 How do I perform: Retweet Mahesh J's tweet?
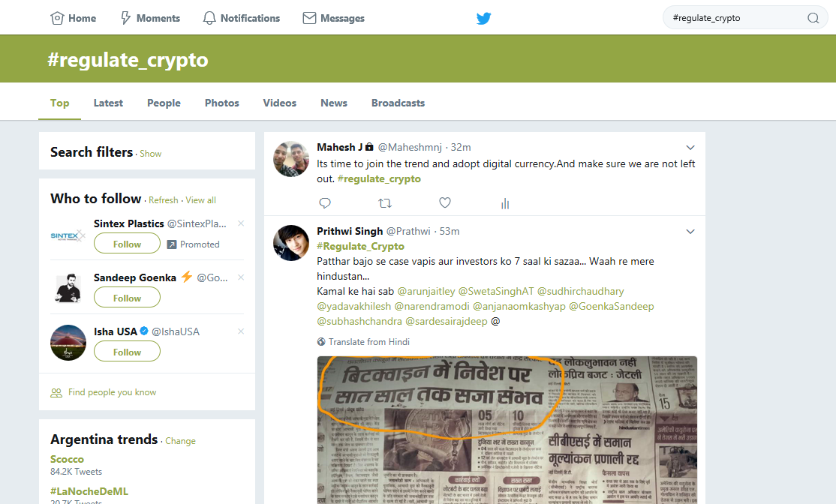[x=385, y=203]
